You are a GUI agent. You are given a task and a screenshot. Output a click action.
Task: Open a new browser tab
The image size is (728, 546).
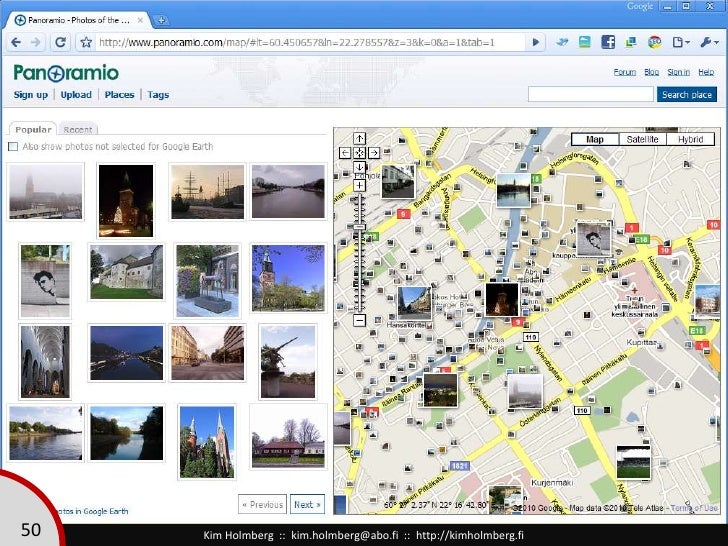tap(163, 20)
